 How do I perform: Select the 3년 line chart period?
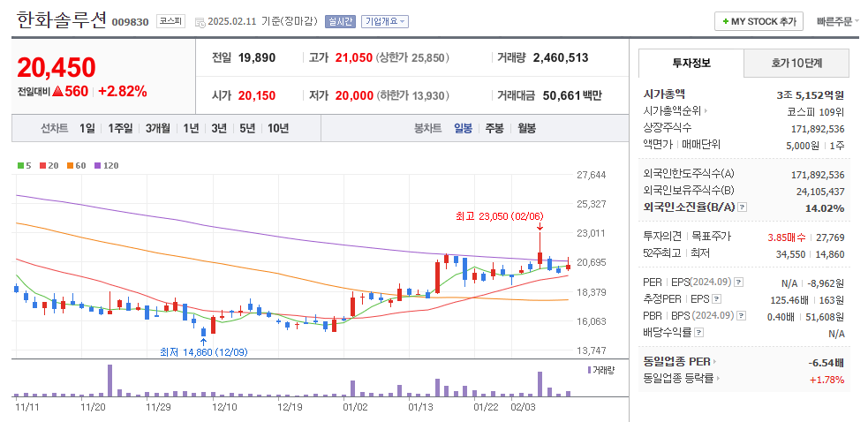219,129
